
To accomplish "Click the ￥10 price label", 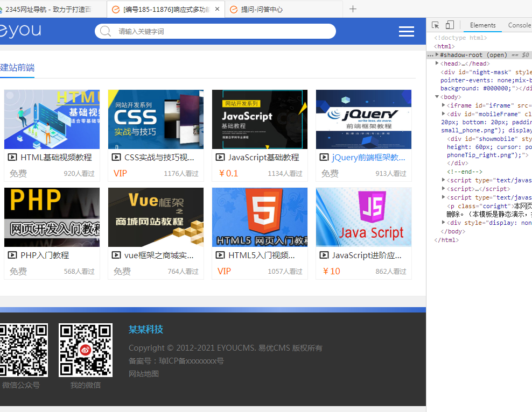I will point(331,271).
